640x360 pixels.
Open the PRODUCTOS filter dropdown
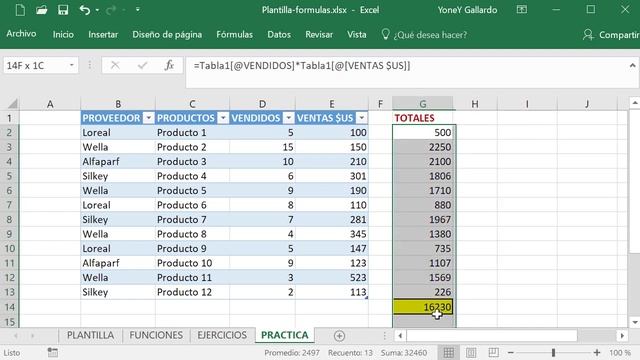click(223, 118)
